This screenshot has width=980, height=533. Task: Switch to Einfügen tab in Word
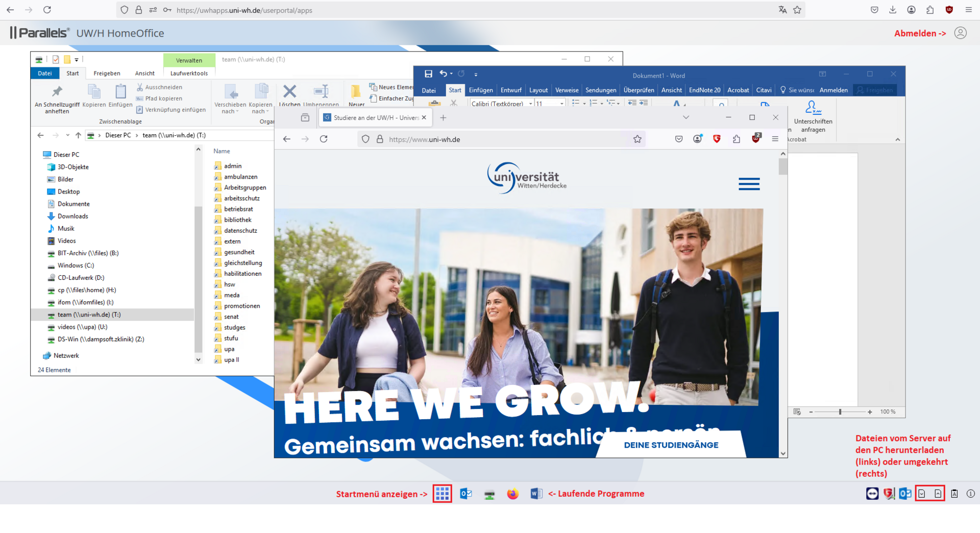(481, 90)
